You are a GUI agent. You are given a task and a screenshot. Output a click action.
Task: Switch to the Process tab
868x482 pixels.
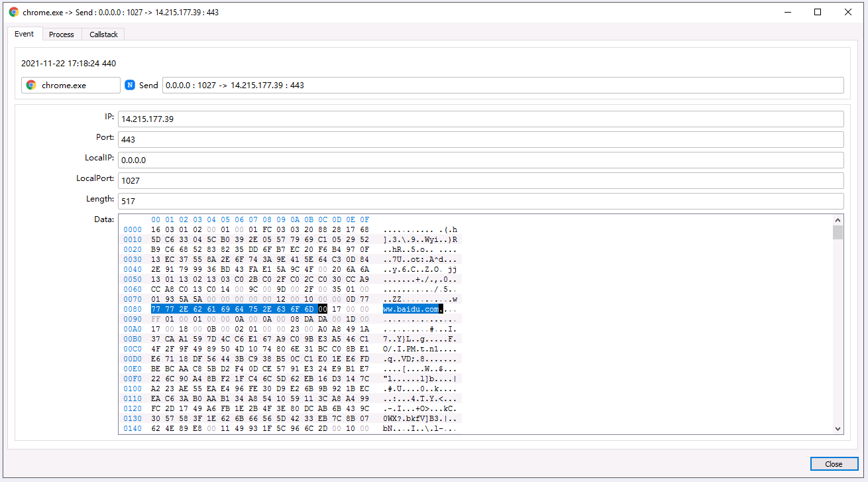coord(62,34)
